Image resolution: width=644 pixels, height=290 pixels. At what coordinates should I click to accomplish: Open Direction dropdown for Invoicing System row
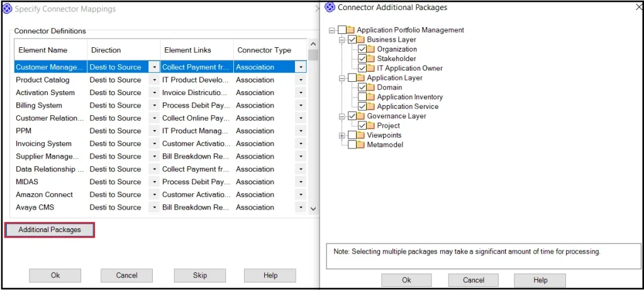(x=154, y=143)
